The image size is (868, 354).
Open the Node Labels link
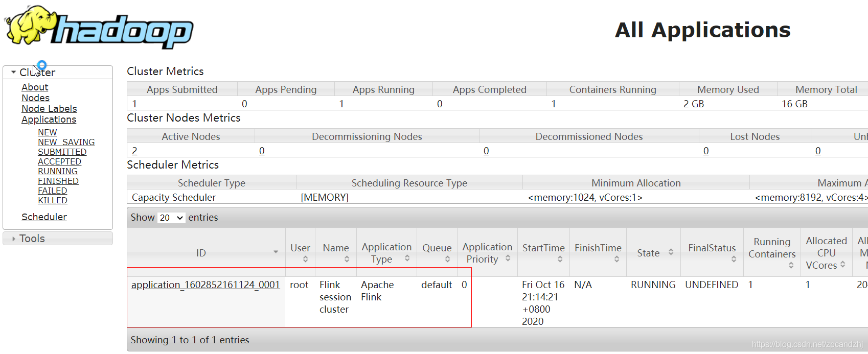tap(49, 109)
